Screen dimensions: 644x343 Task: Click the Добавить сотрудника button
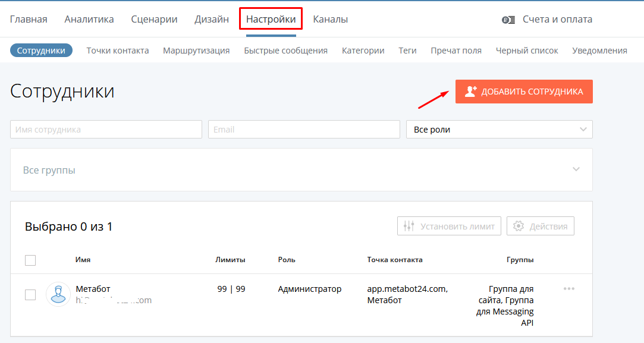click(524, 91)
